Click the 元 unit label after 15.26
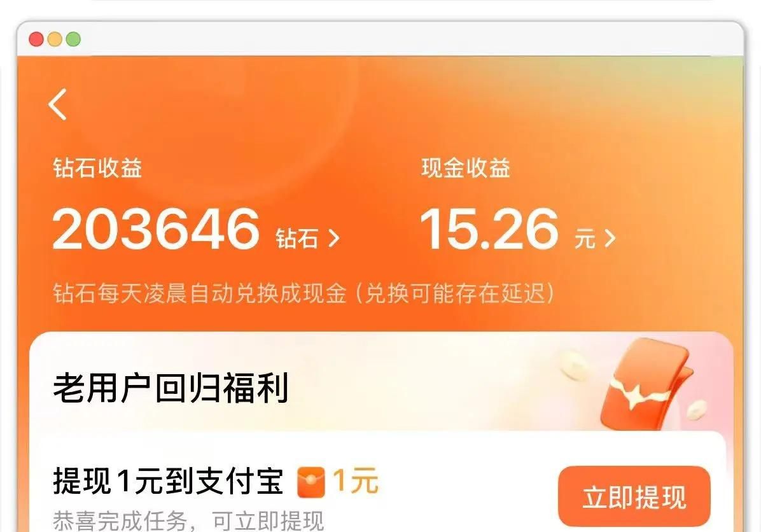This screenshot has height=532, width=761. click(585, 239)
